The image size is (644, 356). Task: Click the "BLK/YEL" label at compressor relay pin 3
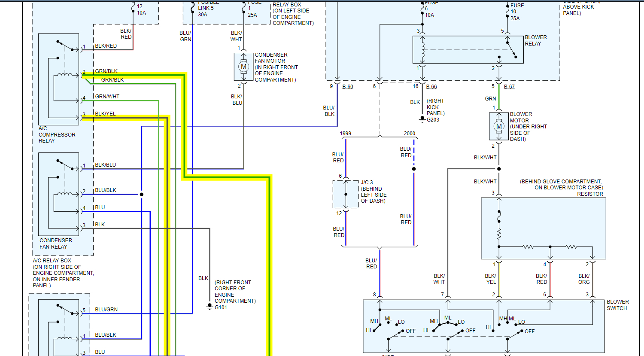[105, 114]
